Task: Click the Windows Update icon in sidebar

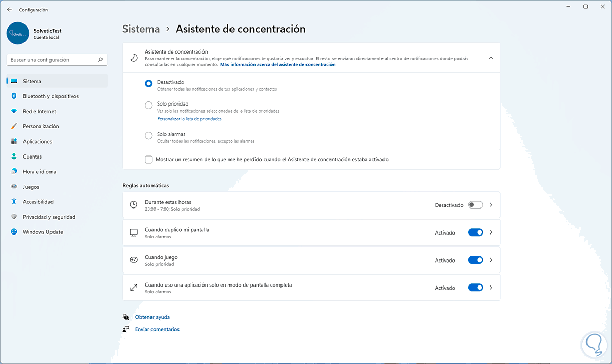Action: tap(14, 232)
